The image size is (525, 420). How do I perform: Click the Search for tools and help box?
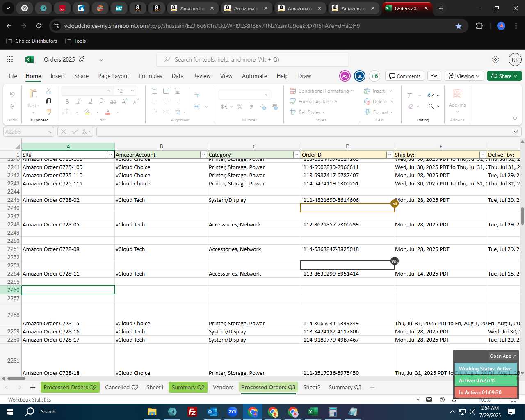pos(253,59)
